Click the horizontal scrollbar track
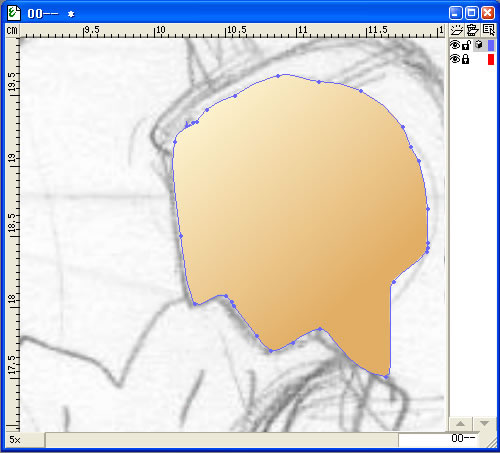This screenshot has width=500, height=453. tap(222, 440)
